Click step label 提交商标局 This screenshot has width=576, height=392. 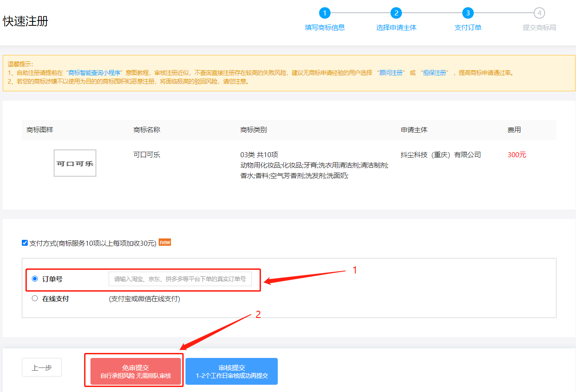[539, 28]
